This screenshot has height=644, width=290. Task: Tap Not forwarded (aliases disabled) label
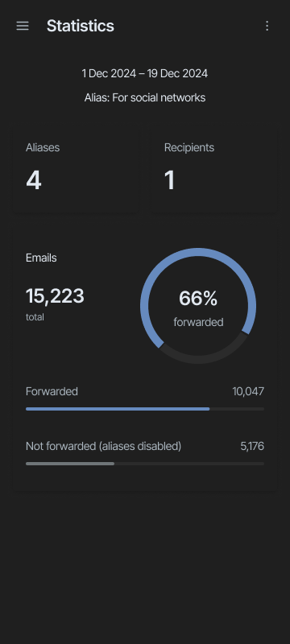pos(103,446)
